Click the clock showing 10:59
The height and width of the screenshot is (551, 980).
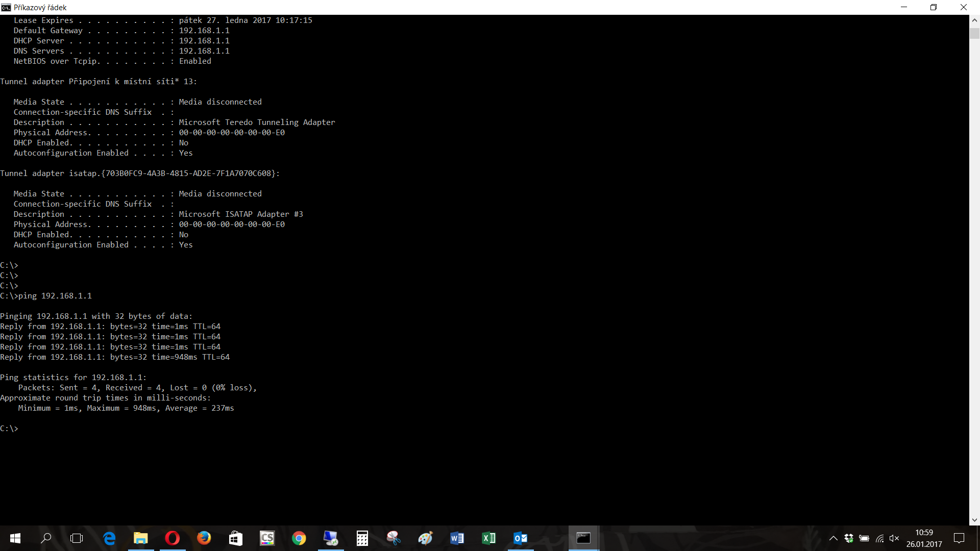(x=924, y=533)
